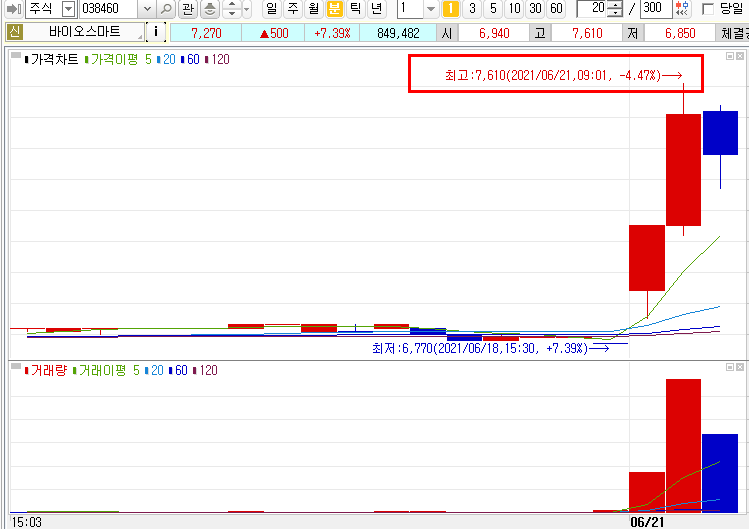Select the 5-minute interval button
749x529 pixels.
[493, 9]
